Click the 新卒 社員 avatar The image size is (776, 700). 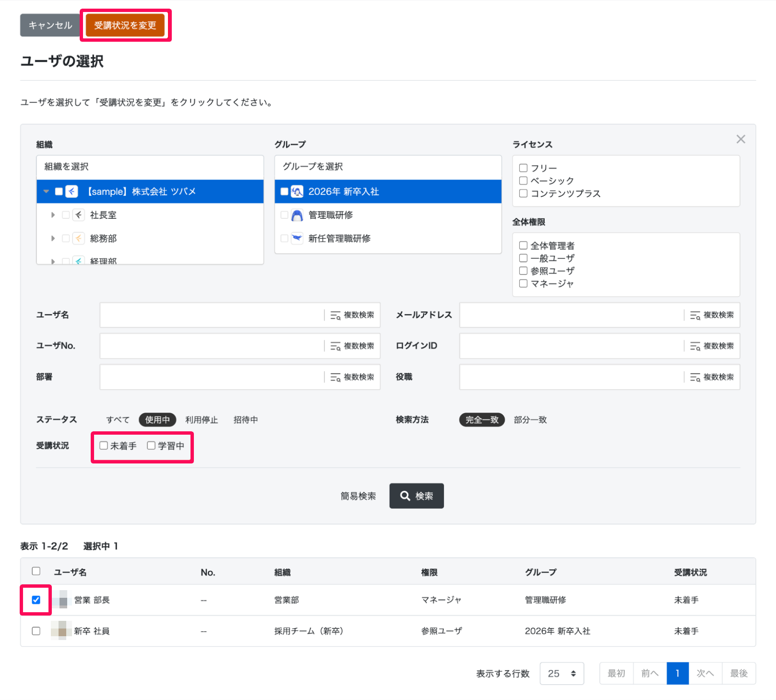(x=61, y=631)
